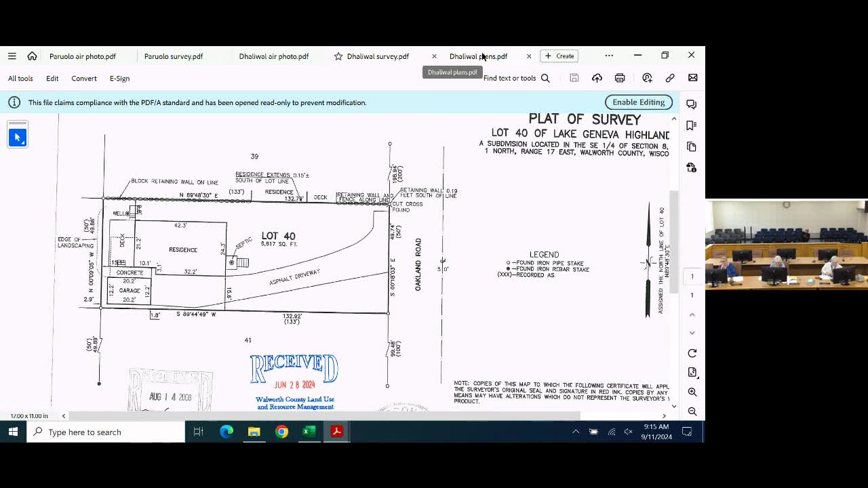Open the Convert menu
Screen dimensions: 868x488
pyautogui.click(x=84, y=79)
